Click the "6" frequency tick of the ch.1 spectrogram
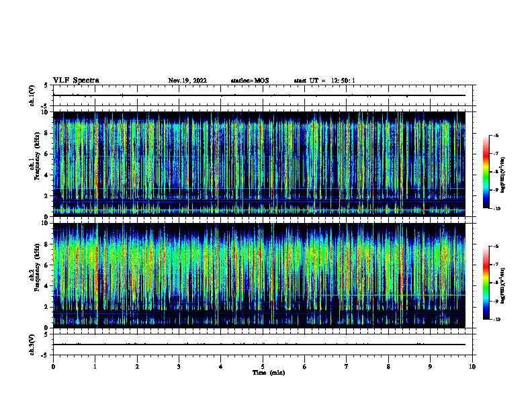The width and height of the screenshot is (532, 411). pyautogui.click(x=47, y=154)
